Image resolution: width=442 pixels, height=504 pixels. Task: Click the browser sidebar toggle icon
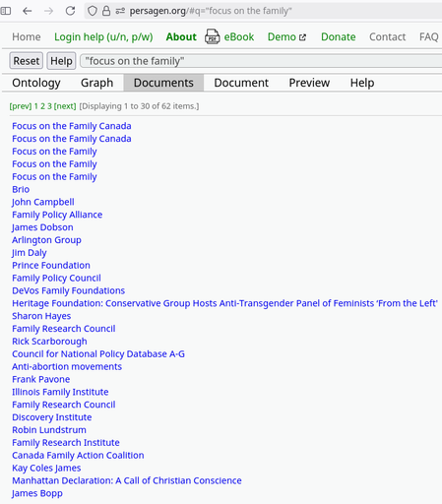coord(6,11)
